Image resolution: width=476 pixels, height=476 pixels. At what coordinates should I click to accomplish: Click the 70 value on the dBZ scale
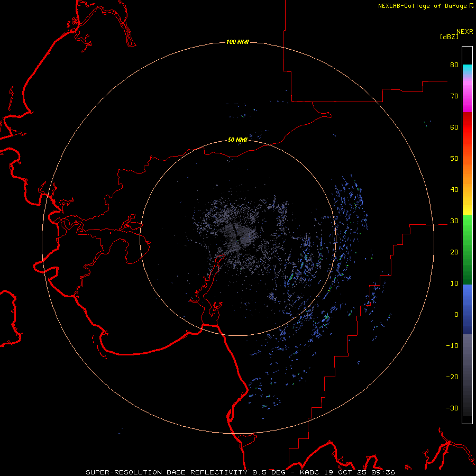(454, 96)
